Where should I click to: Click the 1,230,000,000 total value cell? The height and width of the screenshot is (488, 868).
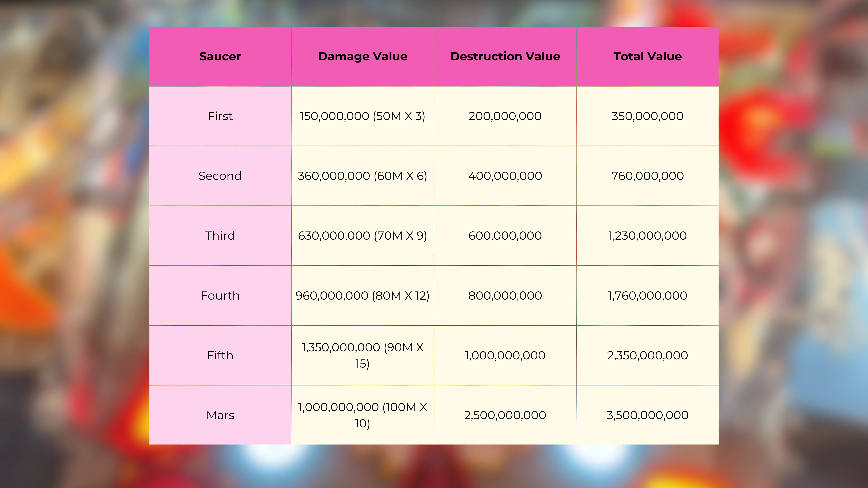(647, 236)
